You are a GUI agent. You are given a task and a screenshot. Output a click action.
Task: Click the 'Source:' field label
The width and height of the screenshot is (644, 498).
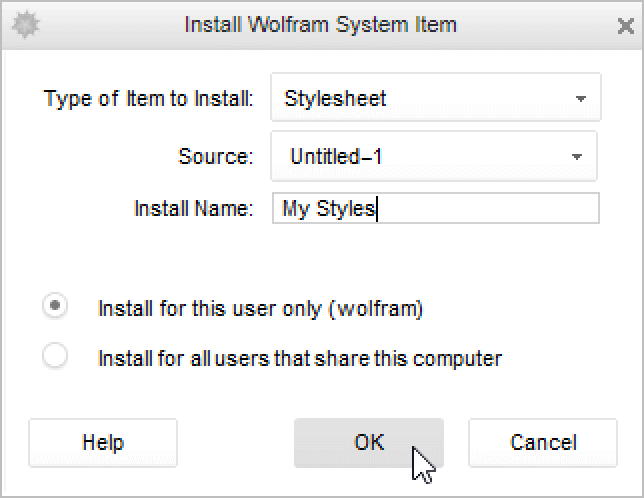[x=216, y=156]
